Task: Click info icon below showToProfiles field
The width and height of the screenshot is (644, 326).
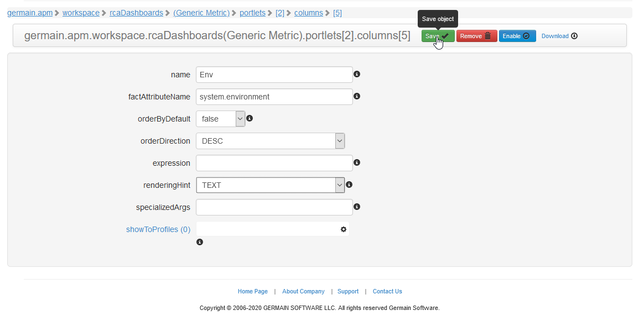Action: (200, 242)
